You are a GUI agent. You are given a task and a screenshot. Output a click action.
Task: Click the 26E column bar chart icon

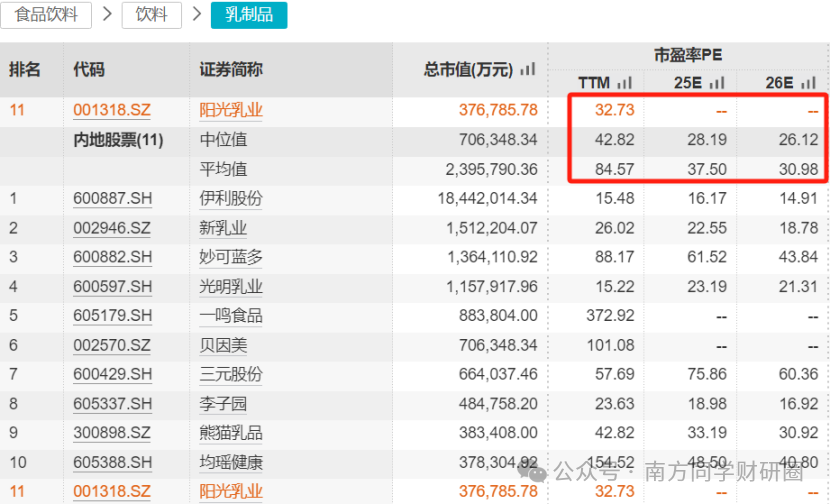pyautogui.click(x=808, y=83)
